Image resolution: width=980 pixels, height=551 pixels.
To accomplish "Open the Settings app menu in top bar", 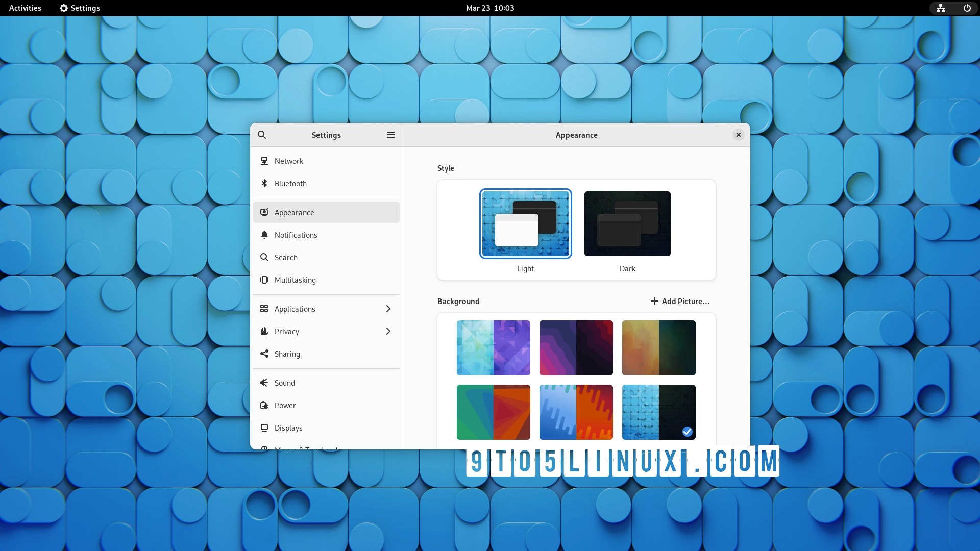I will click(80, 8).
